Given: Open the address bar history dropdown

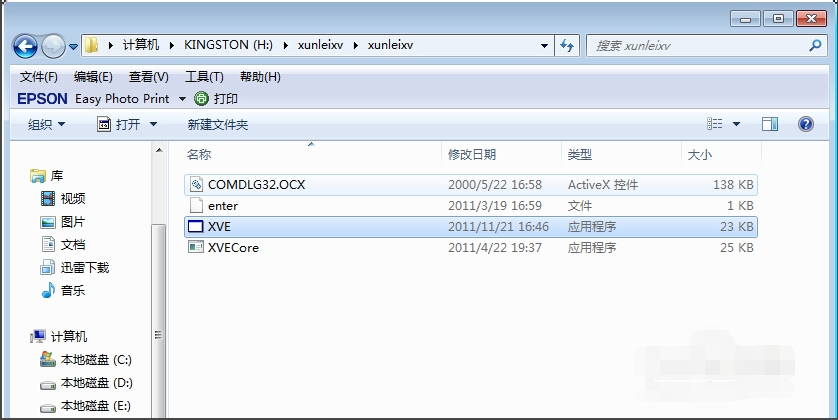Looking at the screenshot, I should coord(544,45).
